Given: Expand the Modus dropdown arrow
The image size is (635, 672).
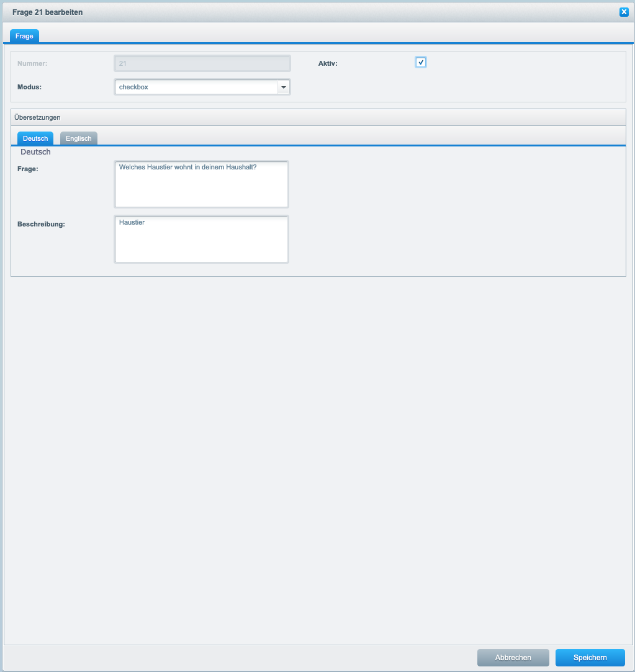Looking at the screenshot, I should pyautogui.click(x=284, y=87).
